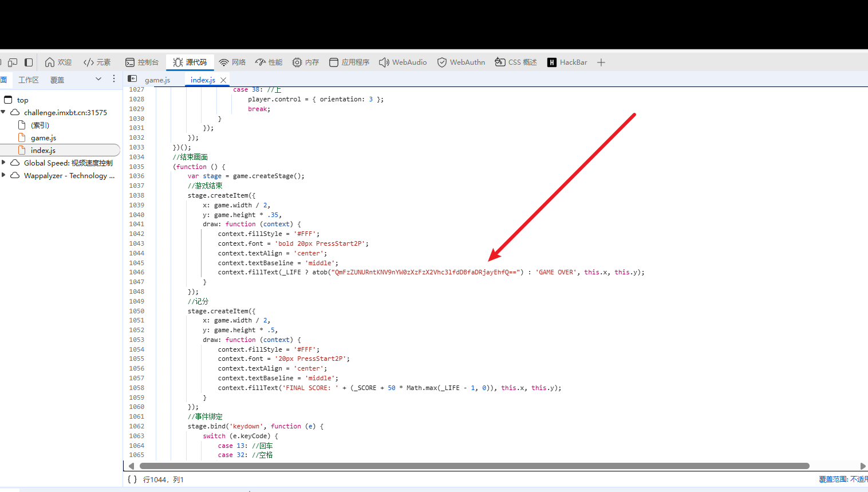Select challenge.imxbt.cn:31575 domain in tree
868x492 pixels.
coord(65,113)
